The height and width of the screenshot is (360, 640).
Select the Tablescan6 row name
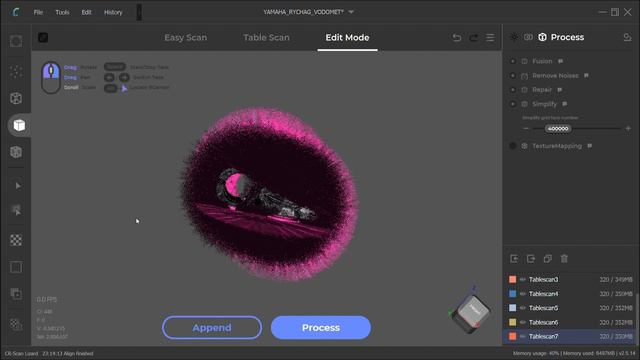pos(543,322)
